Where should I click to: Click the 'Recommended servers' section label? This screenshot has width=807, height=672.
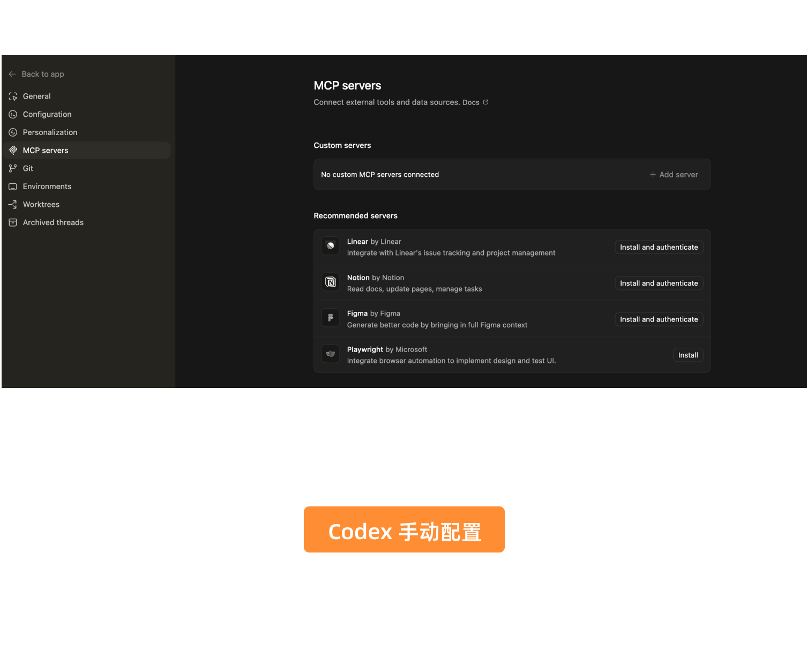[356, 215]
